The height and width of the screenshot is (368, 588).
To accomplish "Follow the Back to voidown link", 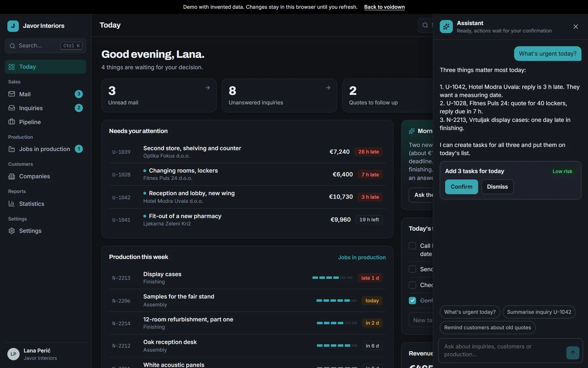I will (384, 7).
